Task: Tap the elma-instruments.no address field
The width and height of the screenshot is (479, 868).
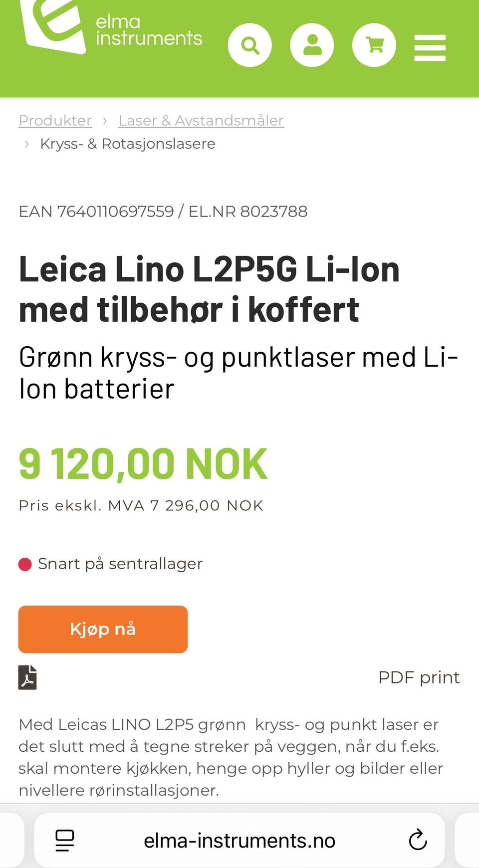Action: coord(239,841)
